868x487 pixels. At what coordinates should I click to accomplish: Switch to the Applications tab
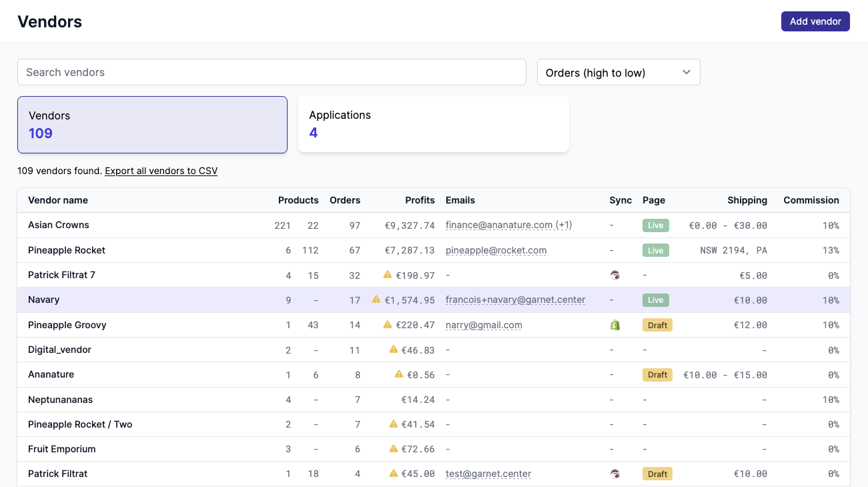433,125
